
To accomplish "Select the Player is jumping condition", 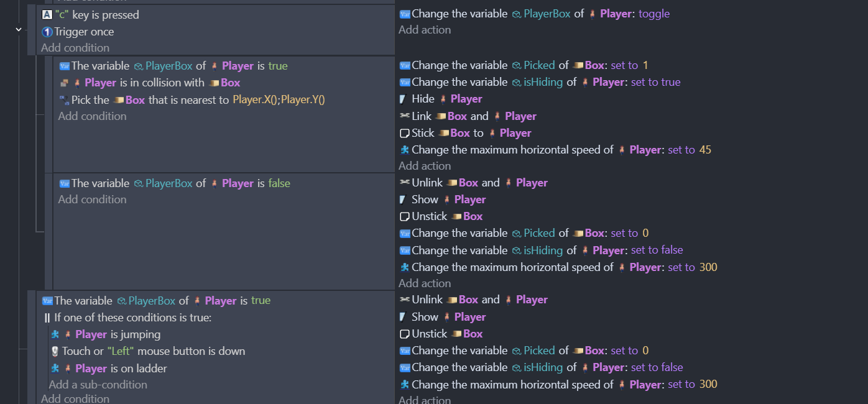I will (x=118, y=334).
